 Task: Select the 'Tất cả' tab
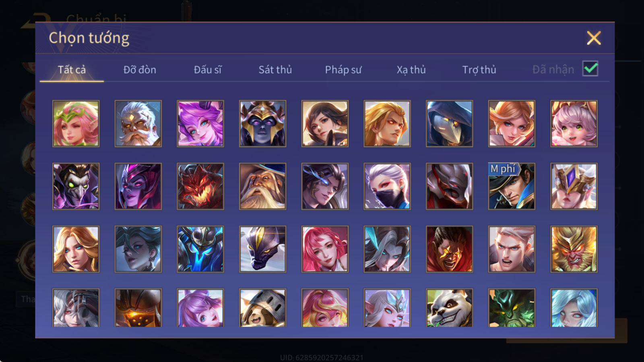click(72, 70)
